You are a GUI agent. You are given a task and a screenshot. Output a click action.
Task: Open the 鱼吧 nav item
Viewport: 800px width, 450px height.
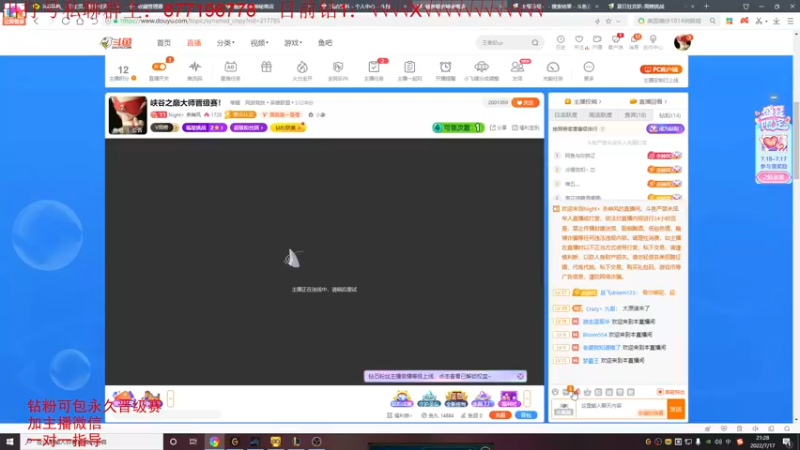(325, 43)
